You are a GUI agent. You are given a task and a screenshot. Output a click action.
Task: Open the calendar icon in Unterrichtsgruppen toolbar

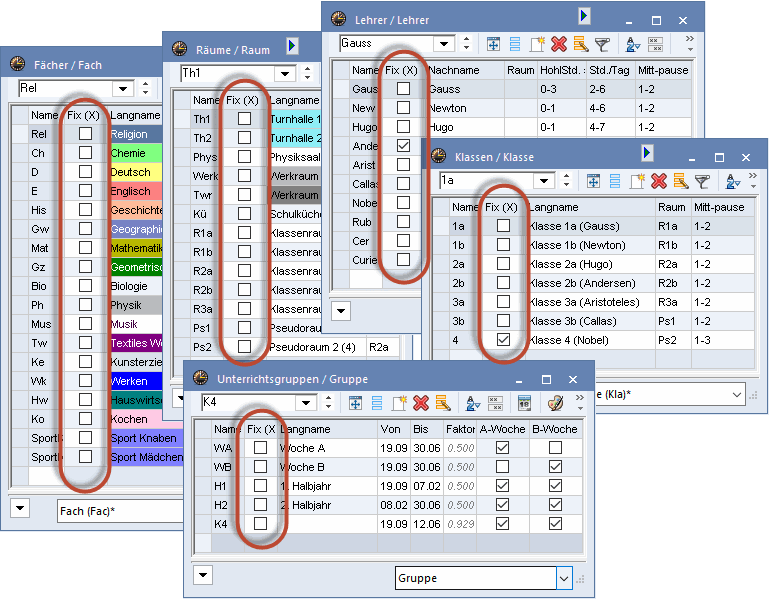click(x=524, y=403)
